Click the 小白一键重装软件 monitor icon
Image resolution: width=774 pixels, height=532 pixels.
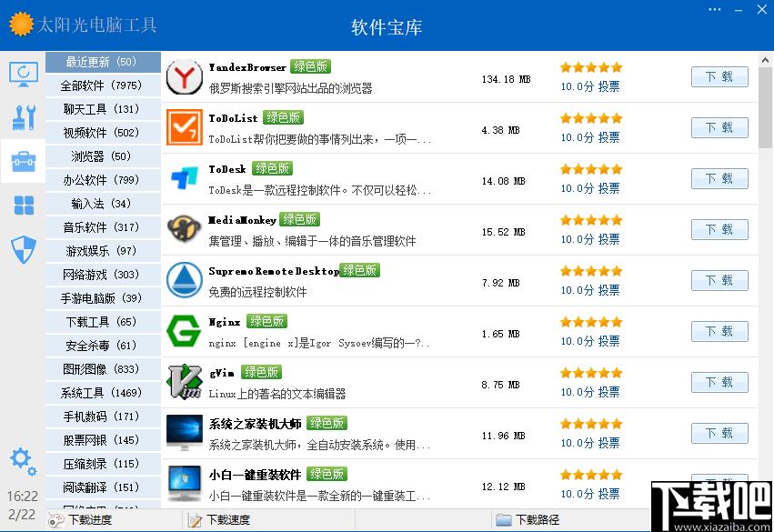point(184,484)
